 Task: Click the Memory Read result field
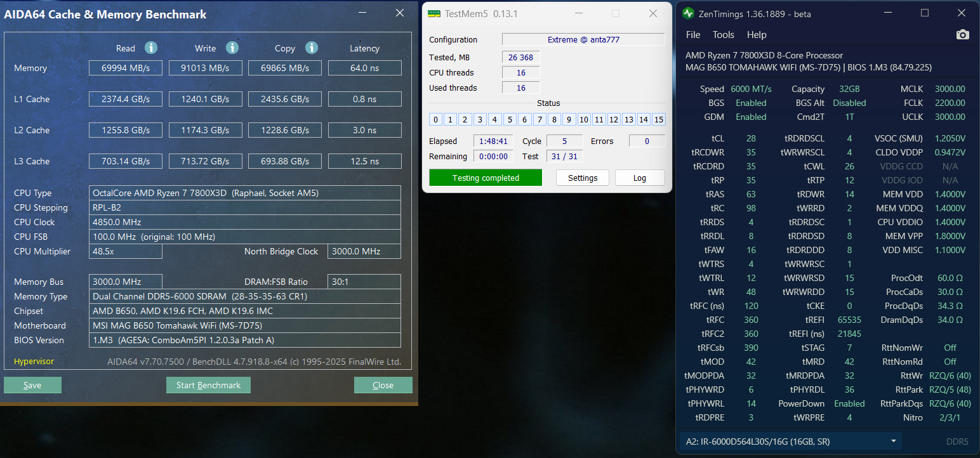point(126,68)
